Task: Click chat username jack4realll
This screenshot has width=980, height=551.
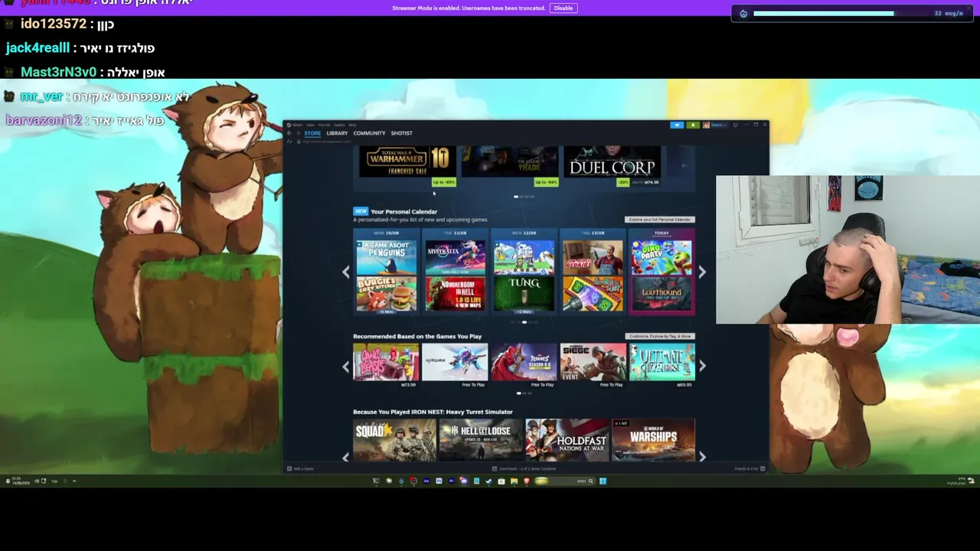Action: pos(38,47)
